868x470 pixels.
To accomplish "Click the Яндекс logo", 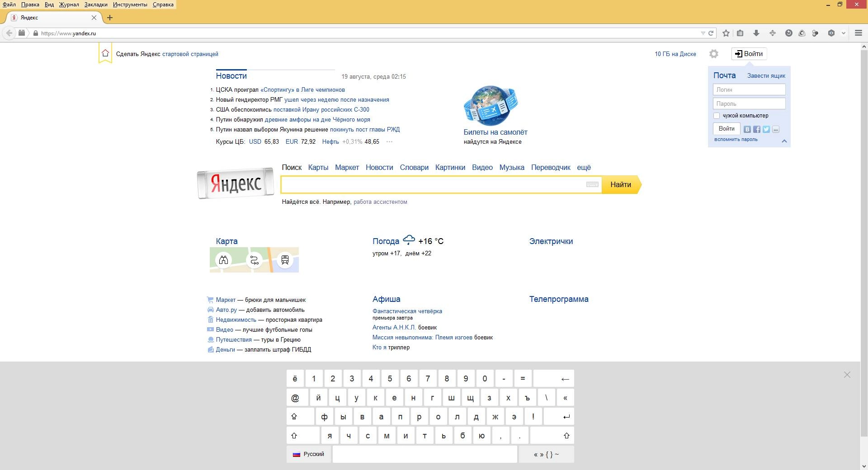I will [x=236, y=183].
